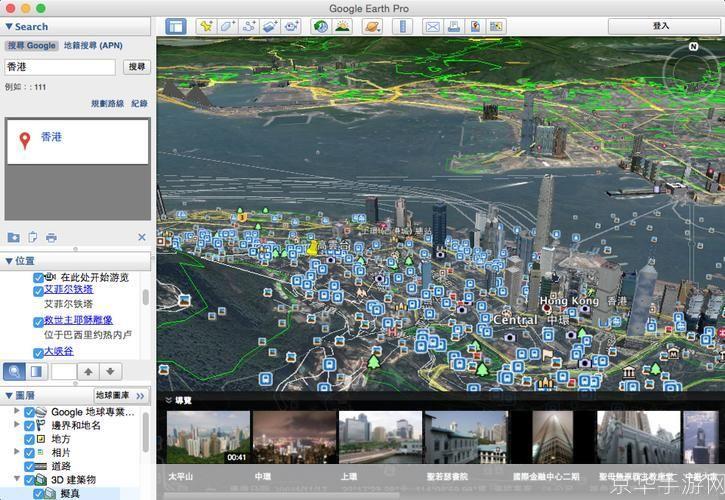Open the 救世主耶稣雕像 link
Screen dimensions: 725x500
tap(78, 320)
